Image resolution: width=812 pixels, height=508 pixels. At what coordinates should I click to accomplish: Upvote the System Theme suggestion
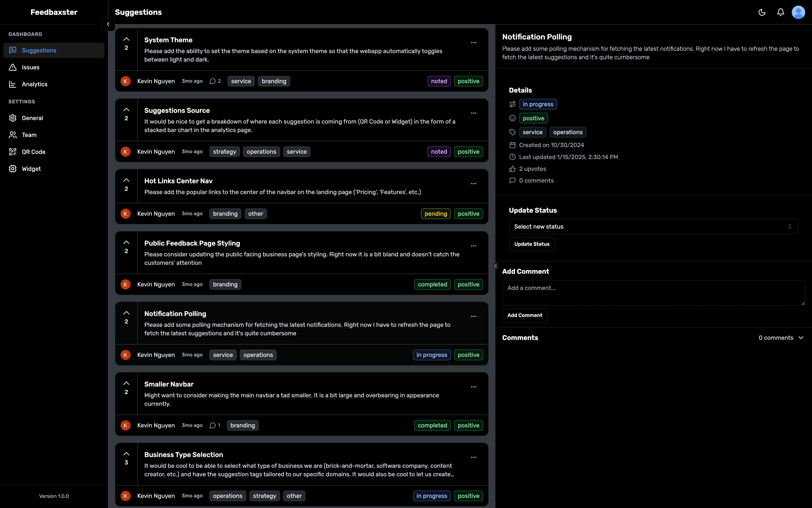126,39
